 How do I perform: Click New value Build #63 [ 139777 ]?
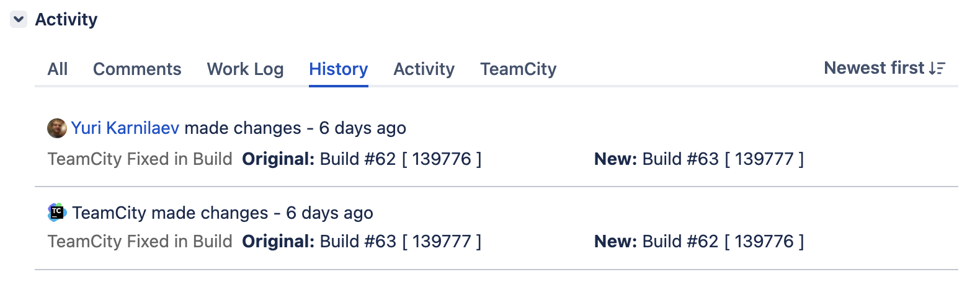coord(723,159)
